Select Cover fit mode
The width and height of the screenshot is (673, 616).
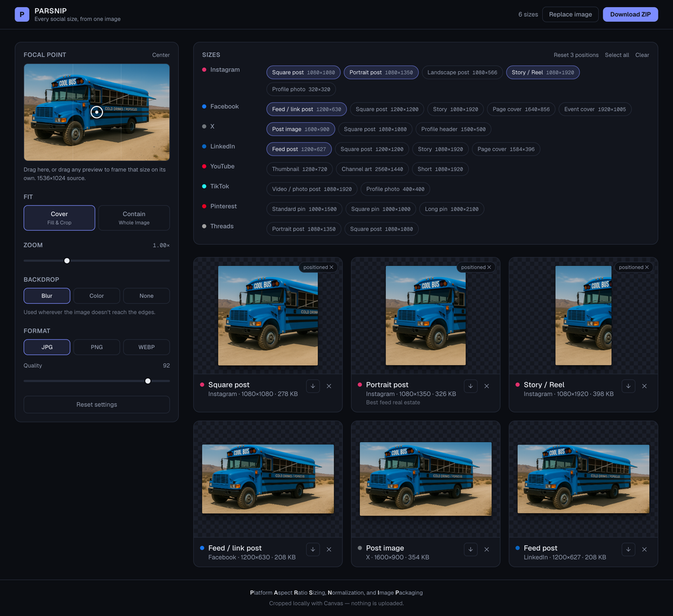(x=59, y=218)
